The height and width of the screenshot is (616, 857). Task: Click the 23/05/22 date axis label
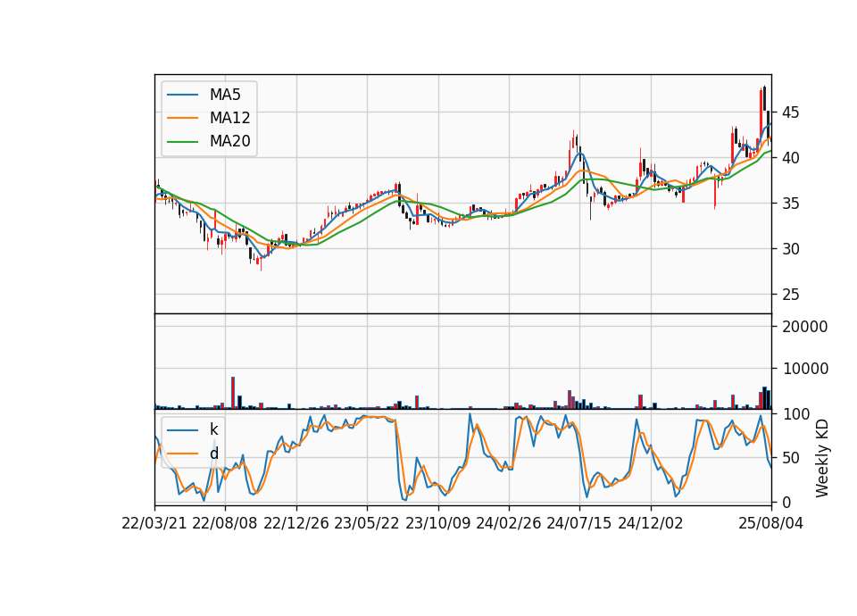click(x=367, y=523)
